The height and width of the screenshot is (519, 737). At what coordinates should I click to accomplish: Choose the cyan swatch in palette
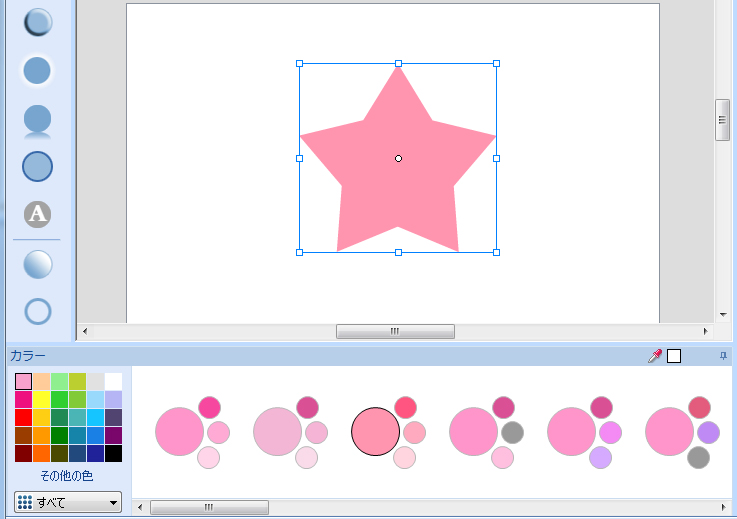(x=95, y=417)
